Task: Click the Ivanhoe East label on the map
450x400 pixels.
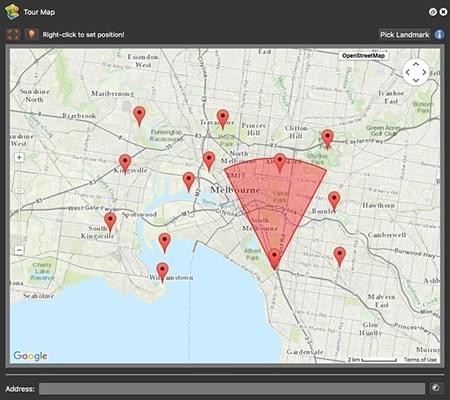Action: (391, 97)
